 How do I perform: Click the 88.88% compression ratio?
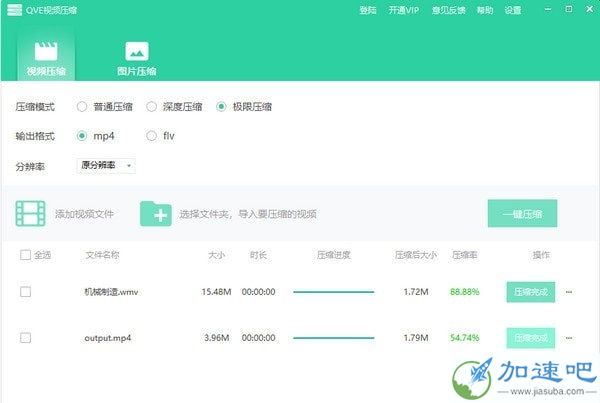pyautogui.click(x=465, y=292)
